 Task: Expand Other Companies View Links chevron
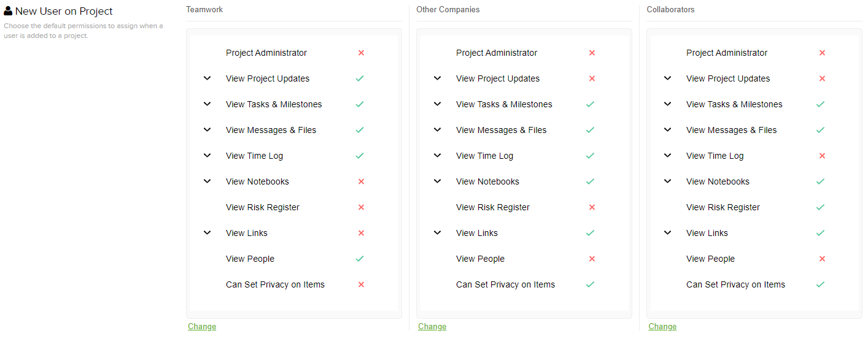pos(438,233)
